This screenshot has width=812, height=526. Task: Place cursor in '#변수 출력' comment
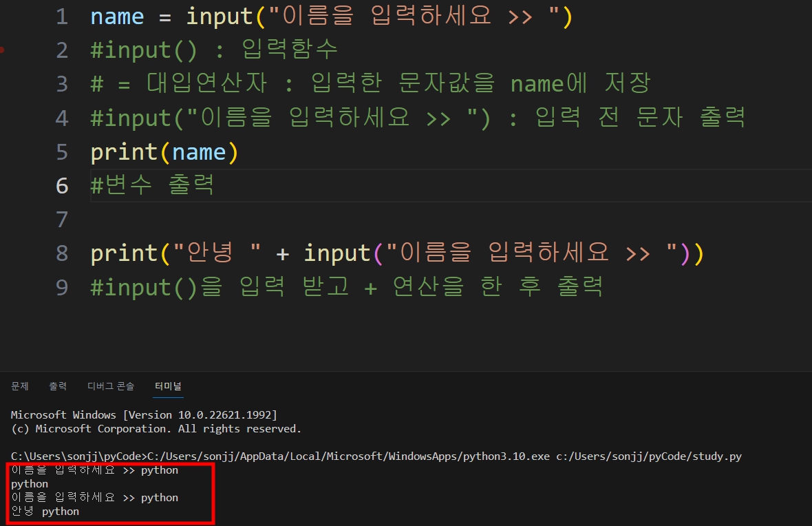[152, 185]
